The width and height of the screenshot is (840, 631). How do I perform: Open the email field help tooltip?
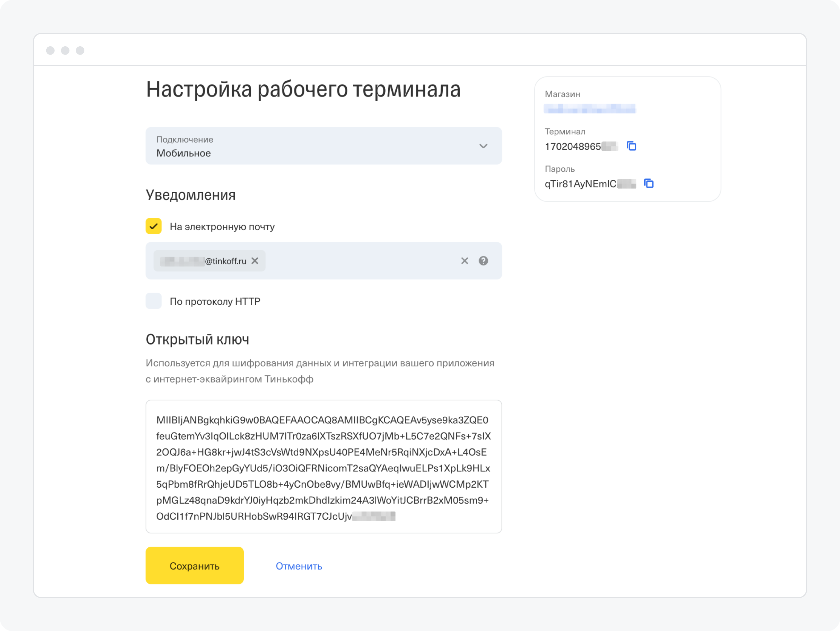pyautogui.click(x=483, y=261)
